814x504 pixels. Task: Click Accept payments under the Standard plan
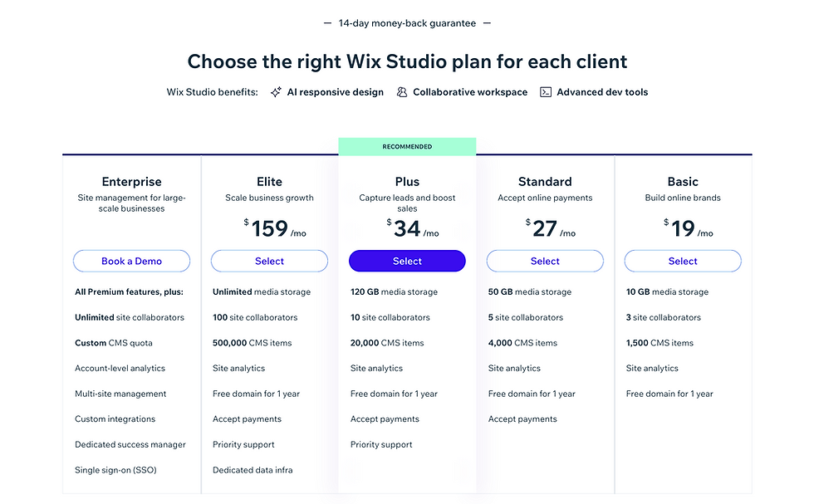(522, 419)
